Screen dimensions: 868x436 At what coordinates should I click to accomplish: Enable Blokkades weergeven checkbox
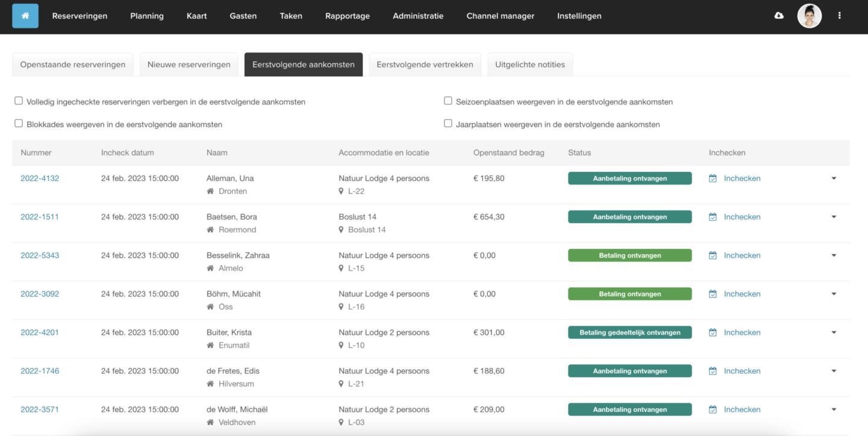tap(19, 123)
